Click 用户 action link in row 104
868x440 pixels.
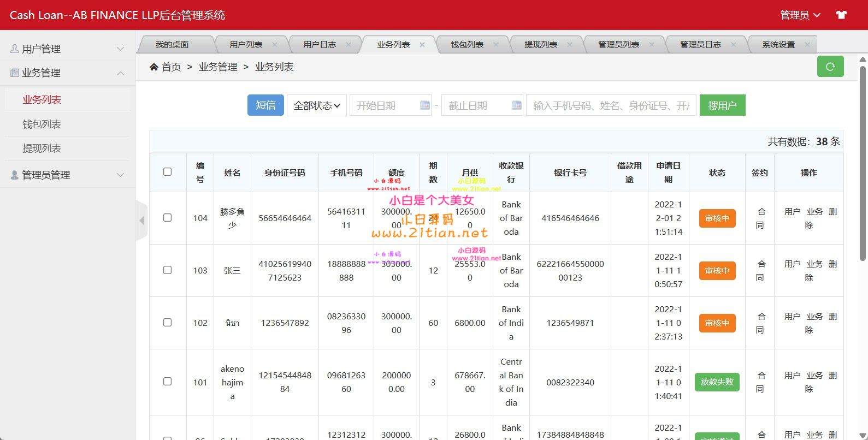(792, 211)
